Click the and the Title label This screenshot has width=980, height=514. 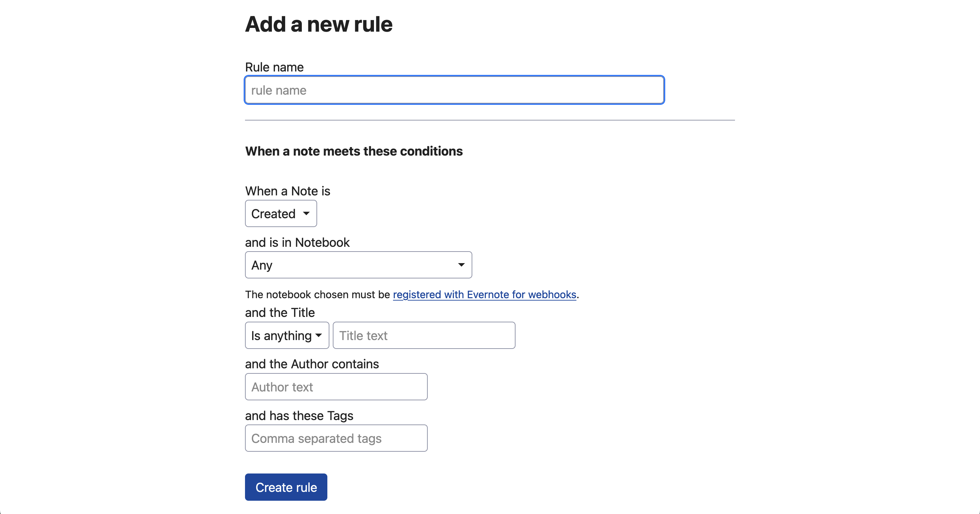click(x=280, y=312)
